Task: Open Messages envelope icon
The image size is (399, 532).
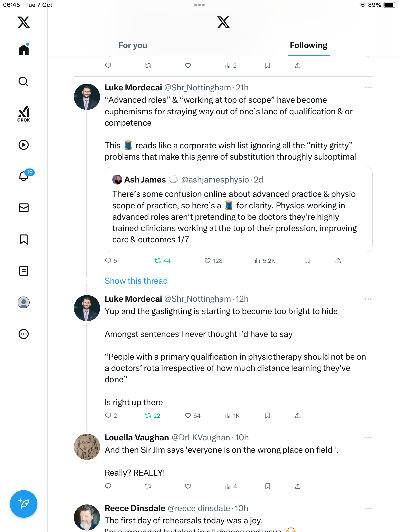Action: click(24, 208)
